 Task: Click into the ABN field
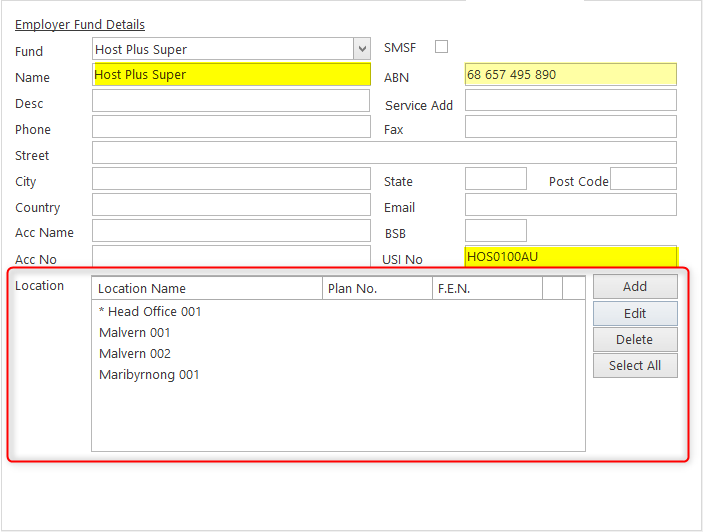pos(570,75)
